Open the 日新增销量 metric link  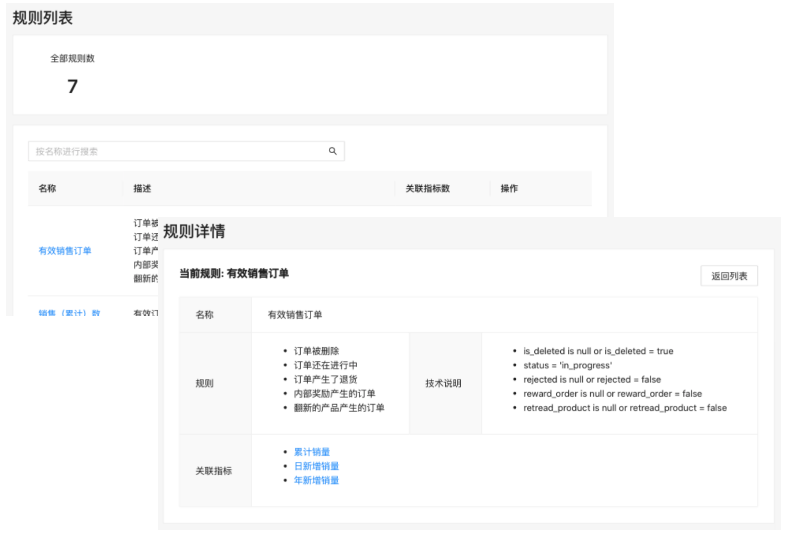point(316,466)
